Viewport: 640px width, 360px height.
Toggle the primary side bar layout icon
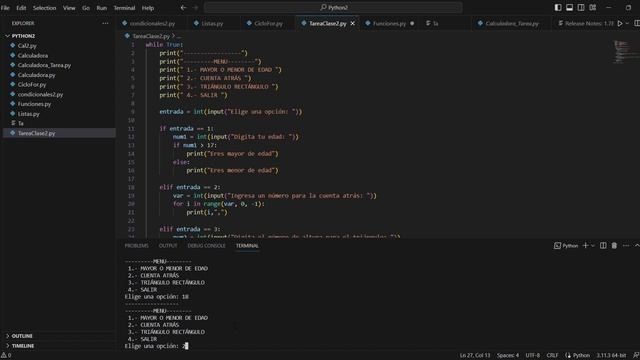click(x=558, y=7)
